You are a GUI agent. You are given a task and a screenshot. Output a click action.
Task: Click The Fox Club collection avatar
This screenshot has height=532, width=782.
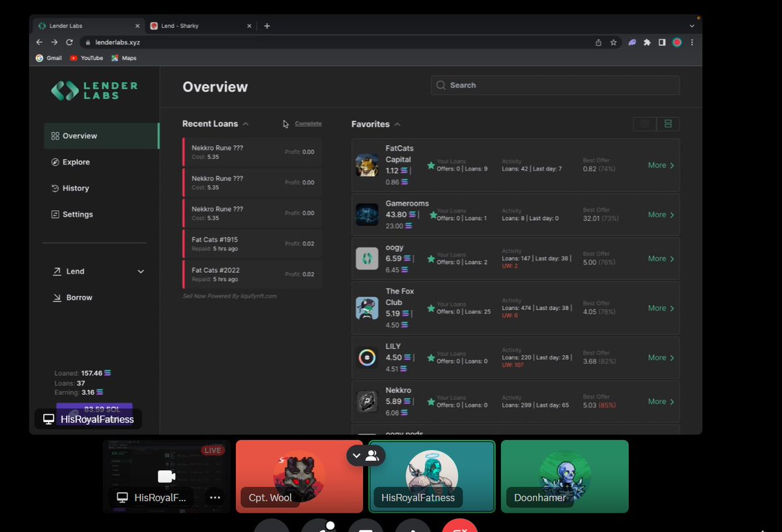tap(367, 308)
